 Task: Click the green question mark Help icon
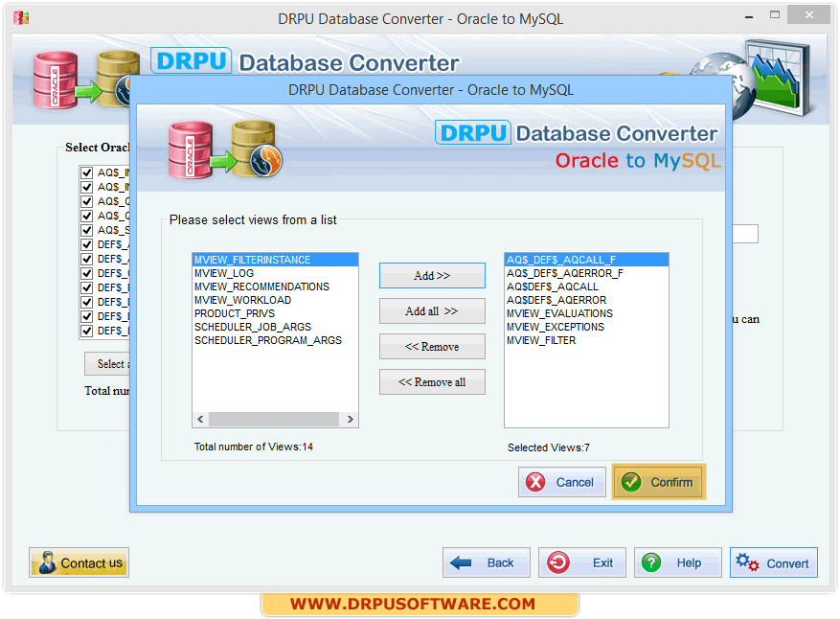[651, 562]
